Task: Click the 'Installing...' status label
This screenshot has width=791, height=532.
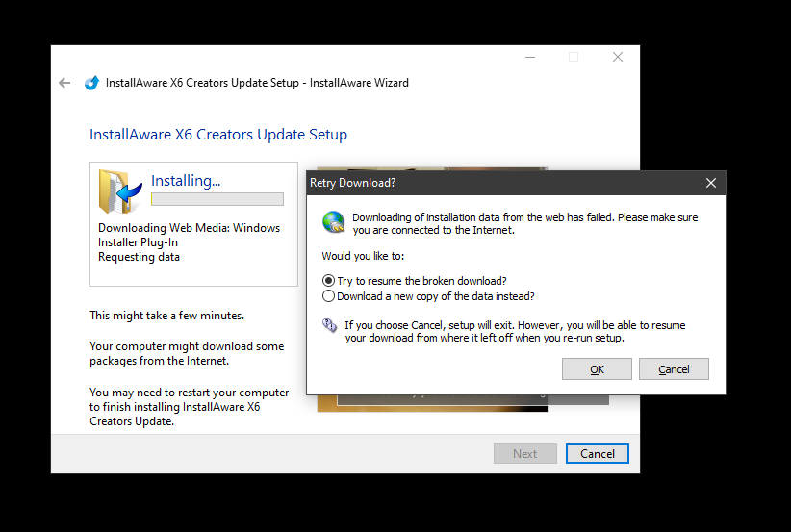Action: [186, 181]
